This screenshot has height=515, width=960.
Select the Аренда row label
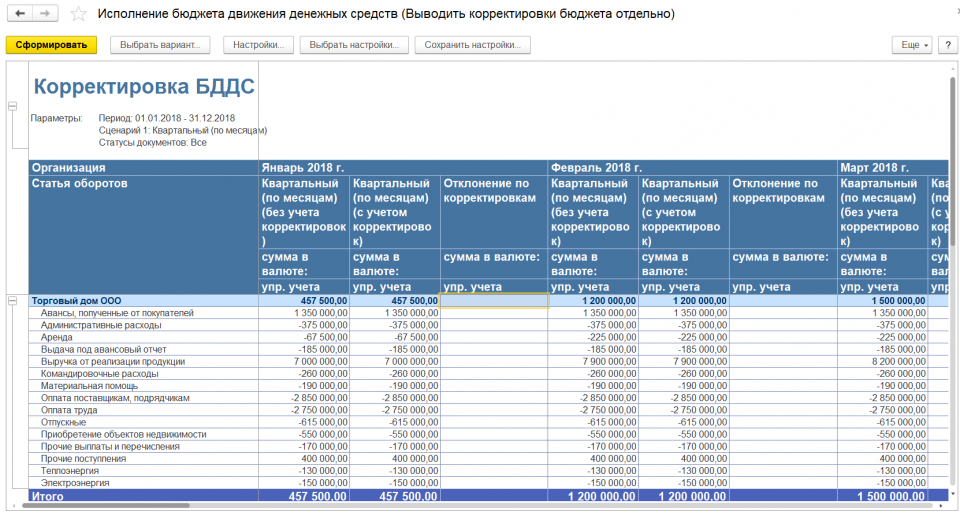click(x=56, y=337)
